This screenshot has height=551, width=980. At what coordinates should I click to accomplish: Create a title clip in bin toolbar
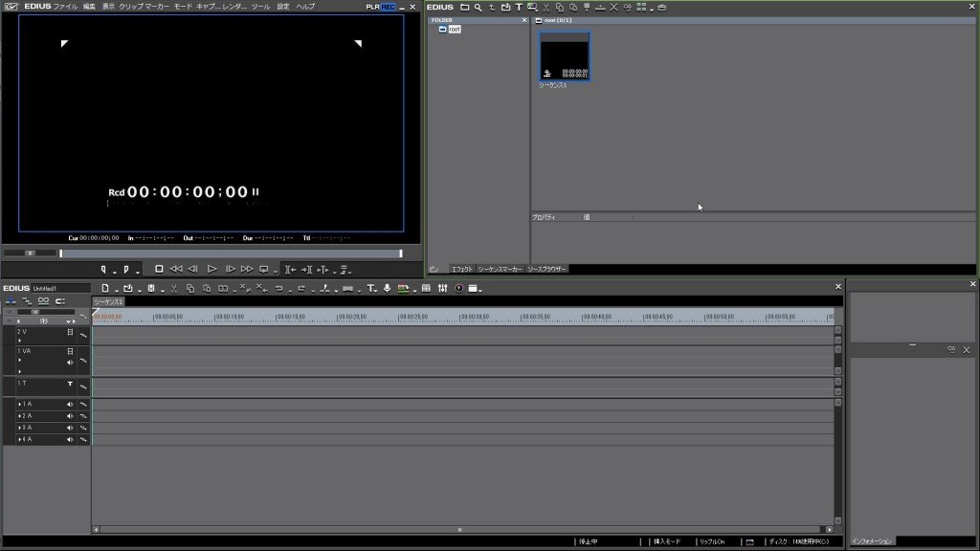tap(519, 8)
